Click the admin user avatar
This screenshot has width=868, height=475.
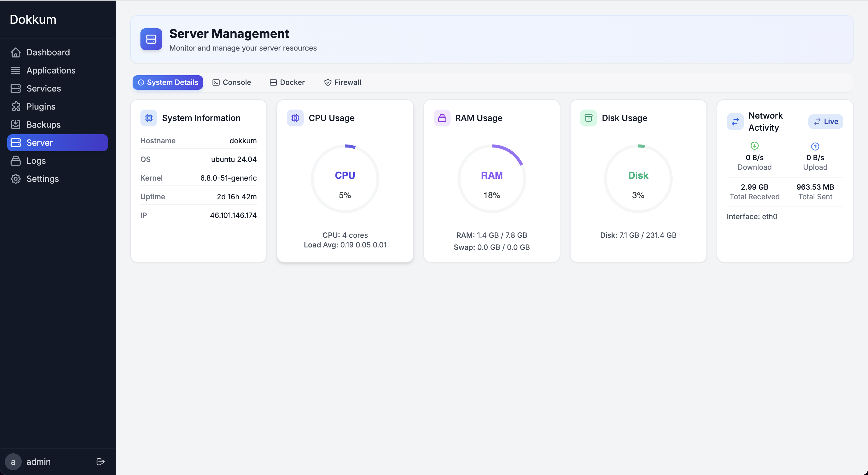tap(13, 461)
